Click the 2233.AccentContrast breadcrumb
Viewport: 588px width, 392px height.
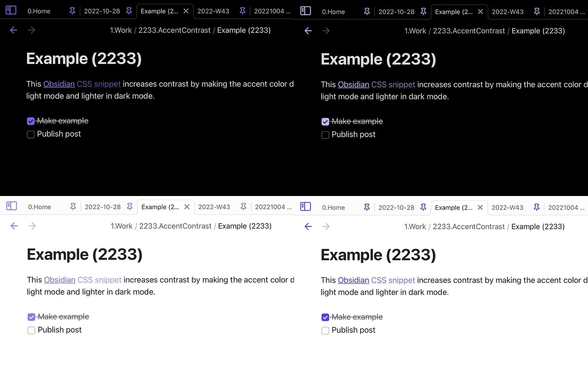(174, 30)
